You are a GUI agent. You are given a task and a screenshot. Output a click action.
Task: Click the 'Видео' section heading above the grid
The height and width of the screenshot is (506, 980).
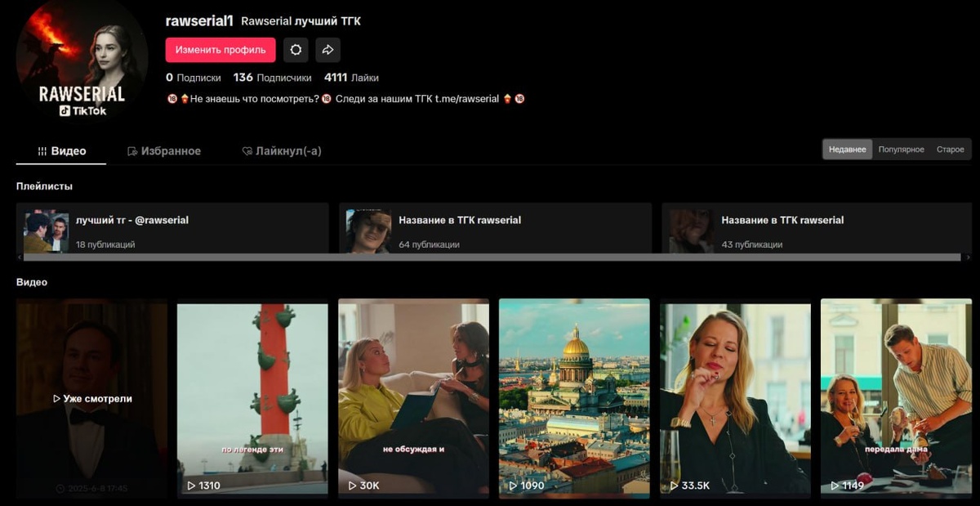[x=32, y=282]
